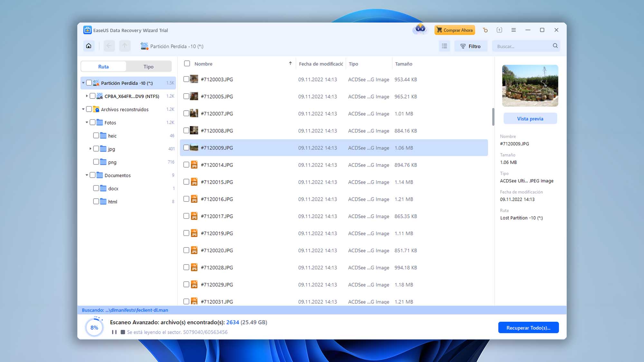Image resolution: width=644 pixels, height=362 pixels.
Task: Click the up-level navigation arrow
Action: (x=125, y=46)
